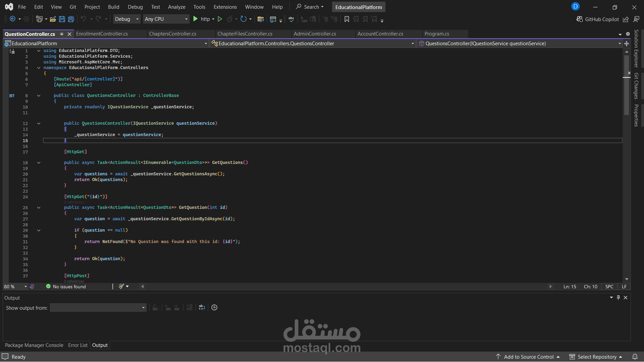Expand the Show output from combo box

(98, 308)
